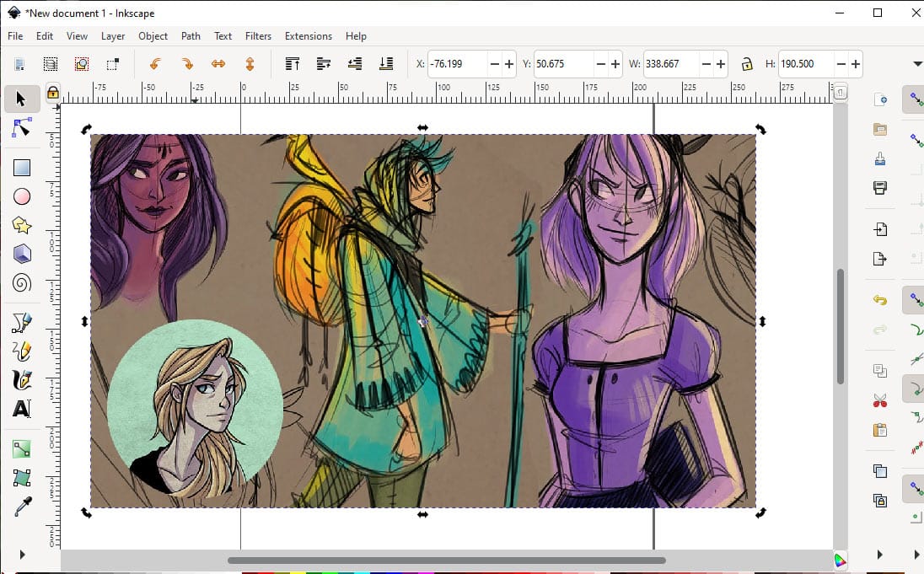
Task: Save the document icon
Action: click(880, 158)
